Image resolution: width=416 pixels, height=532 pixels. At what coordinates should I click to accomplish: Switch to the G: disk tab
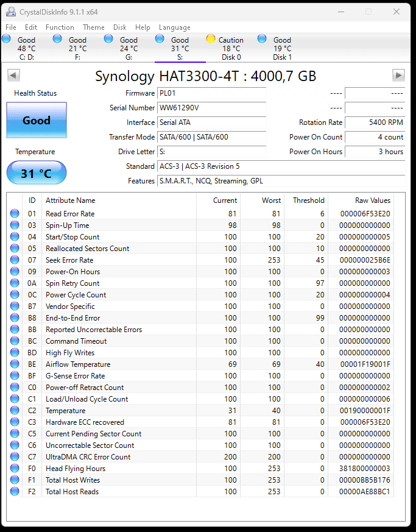click(129, 49)
